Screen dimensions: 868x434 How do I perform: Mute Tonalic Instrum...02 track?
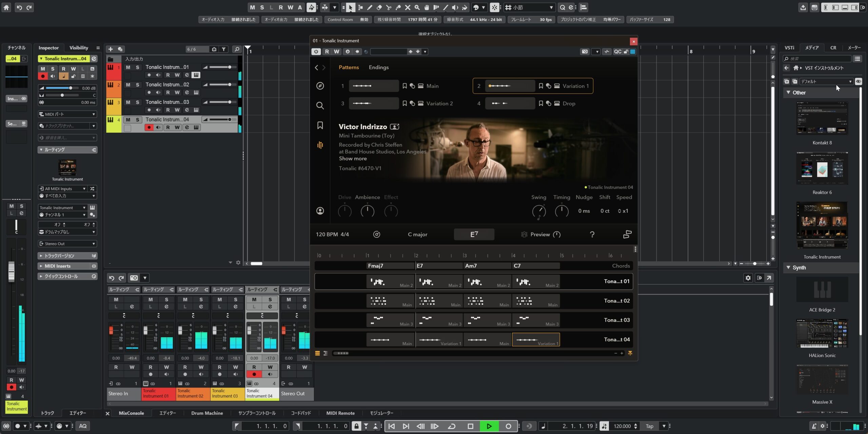pos(128,84)
